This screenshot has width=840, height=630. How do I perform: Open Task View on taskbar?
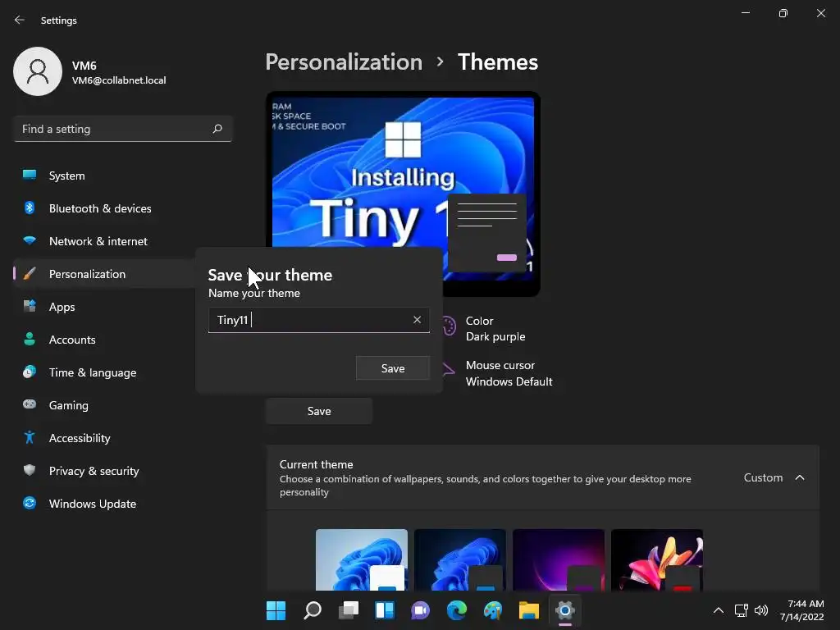[x=348, y=610]
